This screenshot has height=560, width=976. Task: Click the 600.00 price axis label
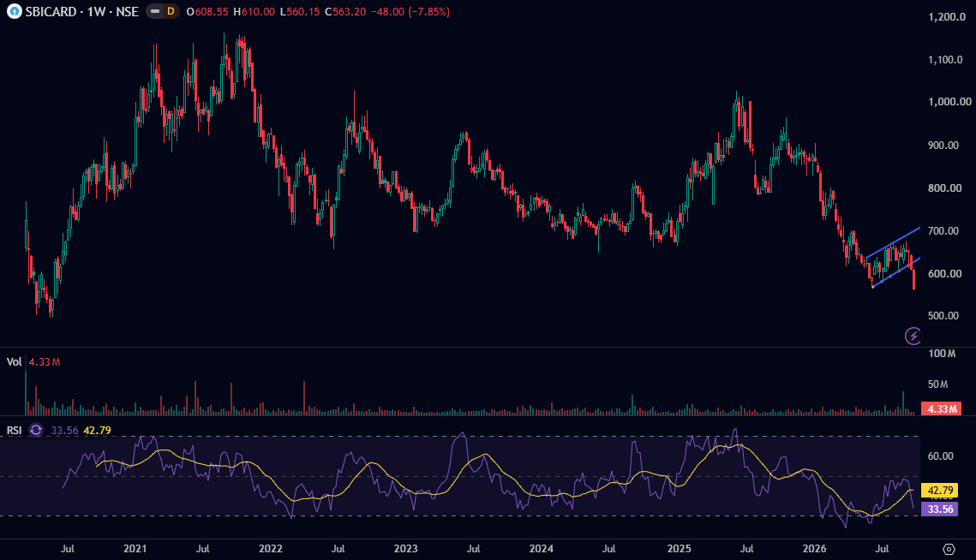coord(945,274)
